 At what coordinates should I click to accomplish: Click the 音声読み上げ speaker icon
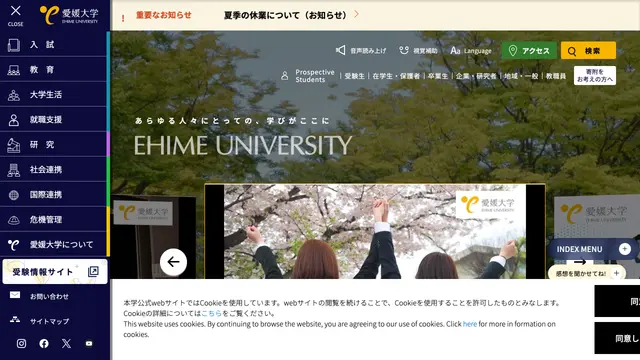point(340,50)
